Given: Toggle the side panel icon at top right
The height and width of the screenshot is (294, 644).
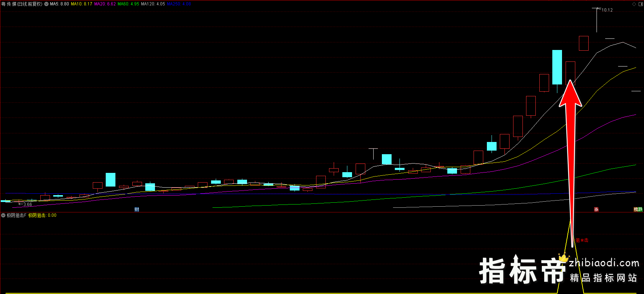Looking at the screenshot, I should coord(640,4).
